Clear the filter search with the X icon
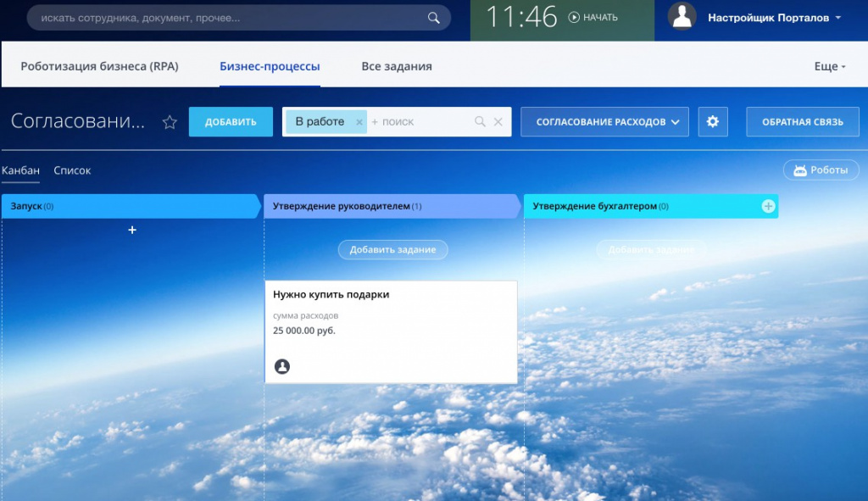The width and height of the screenshot is (868, 501). (x=498, y=122)
